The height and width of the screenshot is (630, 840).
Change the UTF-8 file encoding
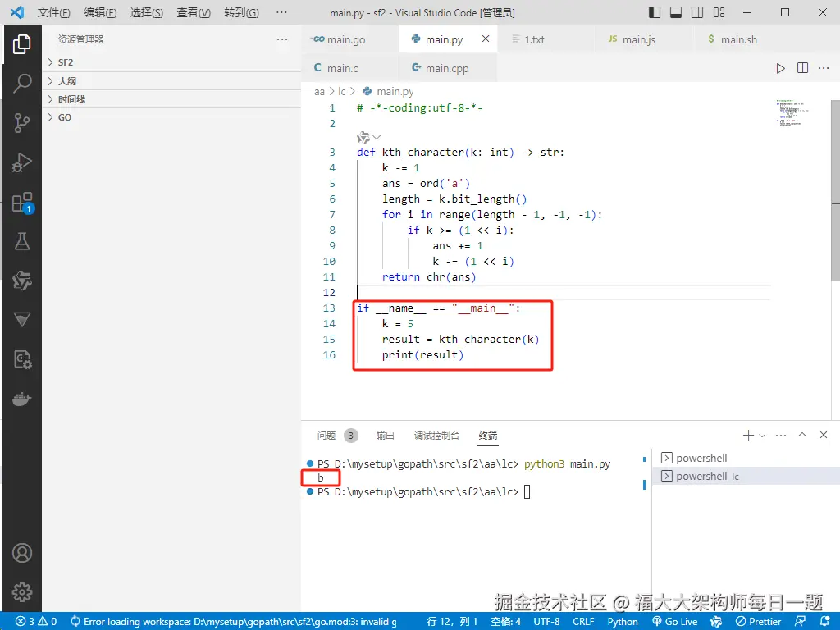pyautogui.click(x=546, y=622)
